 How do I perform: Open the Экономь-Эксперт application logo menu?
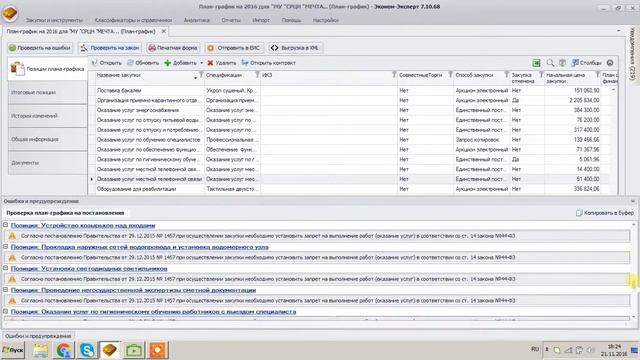pyautogui.click(x=10, y=13)
